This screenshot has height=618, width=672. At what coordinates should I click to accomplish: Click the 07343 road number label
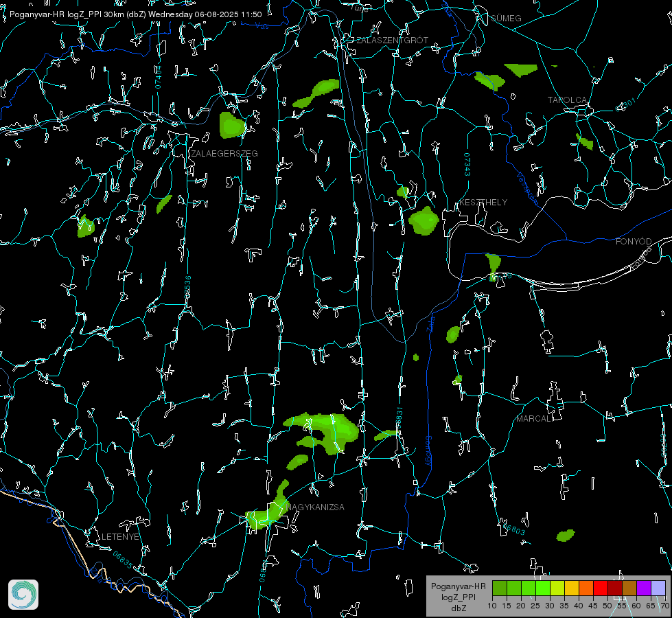pyautogui.click(x=467, y=165)
